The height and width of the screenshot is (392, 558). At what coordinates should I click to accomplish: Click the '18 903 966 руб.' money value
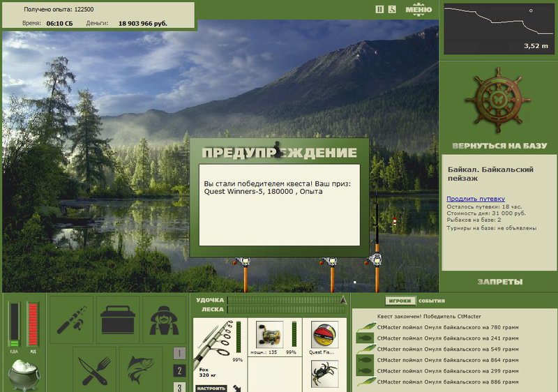pos(143,24)
